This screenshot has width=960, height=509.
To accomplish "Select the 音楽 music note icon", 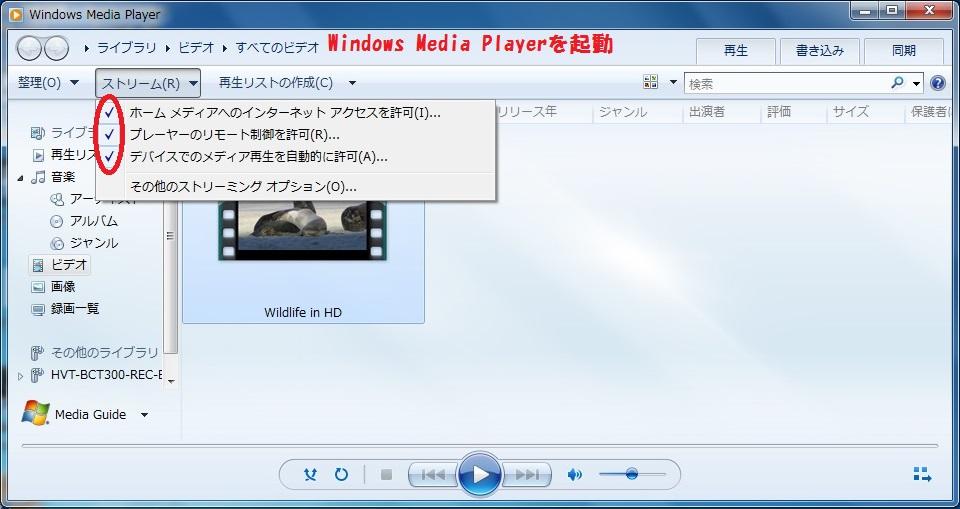I will 39,177.
